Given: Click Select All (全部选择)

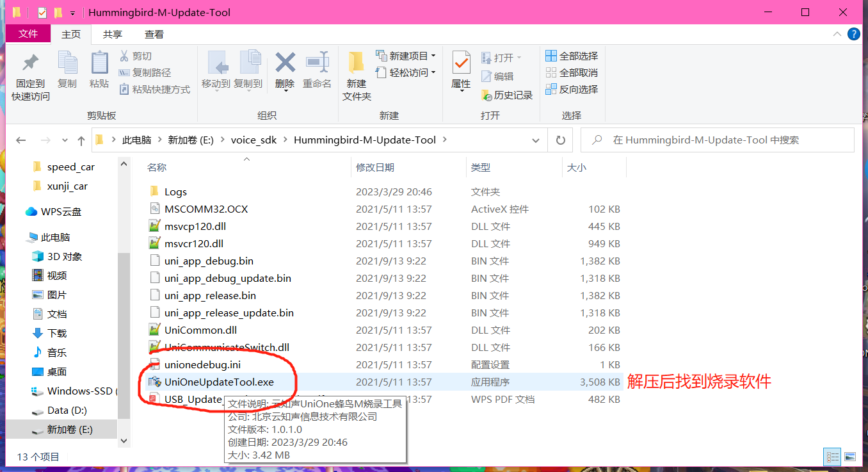Looking at the screenshot, I should (572, 56).
